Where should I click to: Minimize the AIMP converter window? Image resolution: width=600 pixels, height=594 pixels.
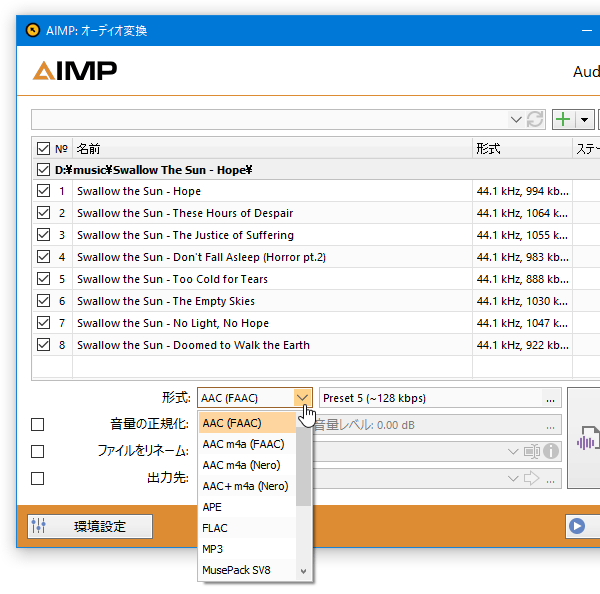587,31
